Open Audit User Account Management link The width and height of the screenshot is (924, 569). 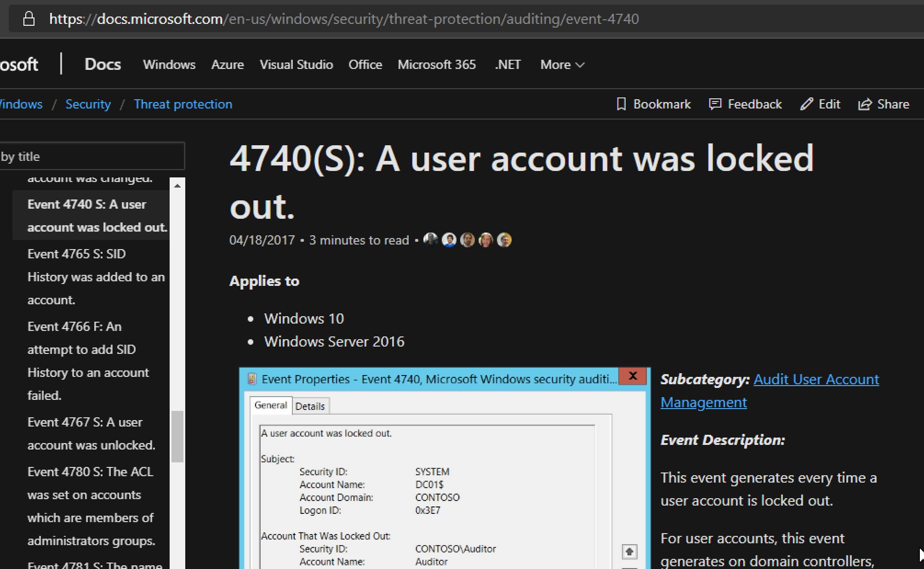[x=770, y=391]
